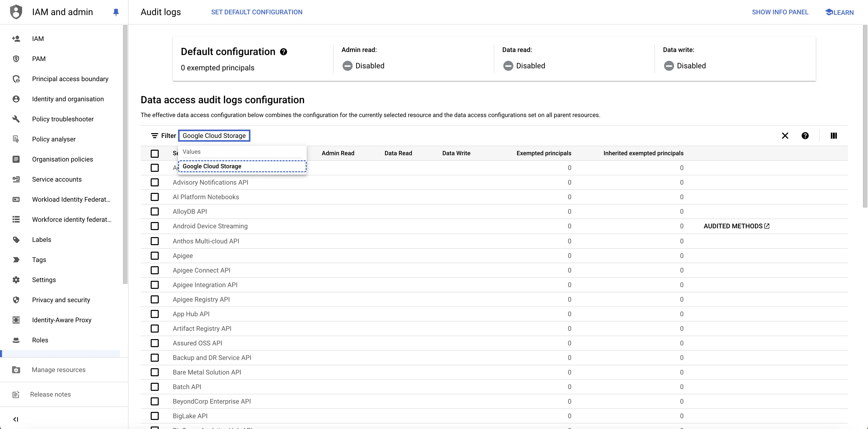
Task: Click SHOW INFO PANEL button
Action: 780,12
